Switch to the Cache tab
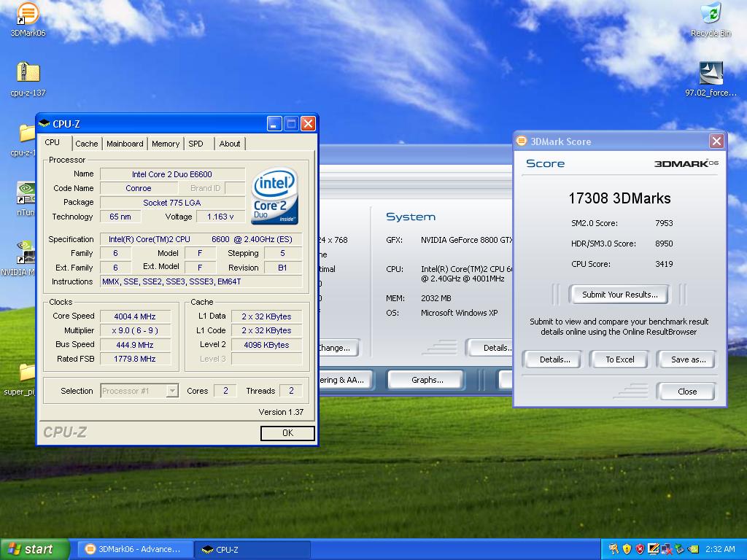The image size is (747, 560). tap(86, 144)
